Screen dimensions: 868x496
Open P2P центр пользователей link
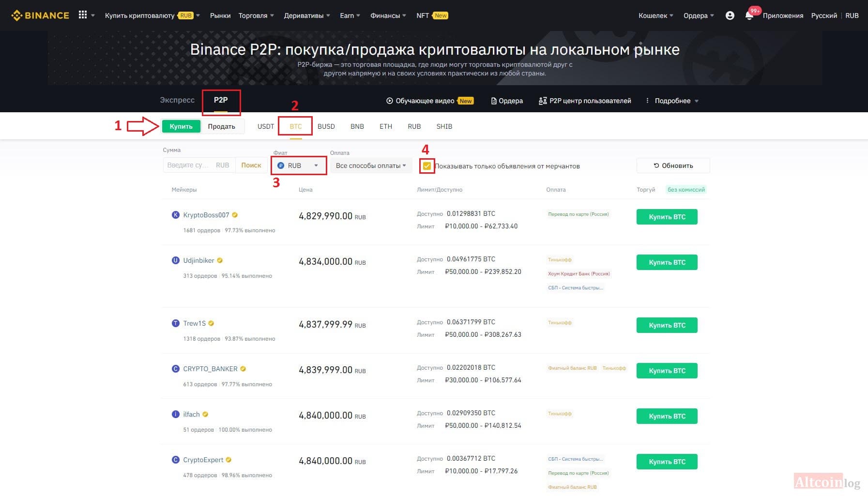click(585, 101)
